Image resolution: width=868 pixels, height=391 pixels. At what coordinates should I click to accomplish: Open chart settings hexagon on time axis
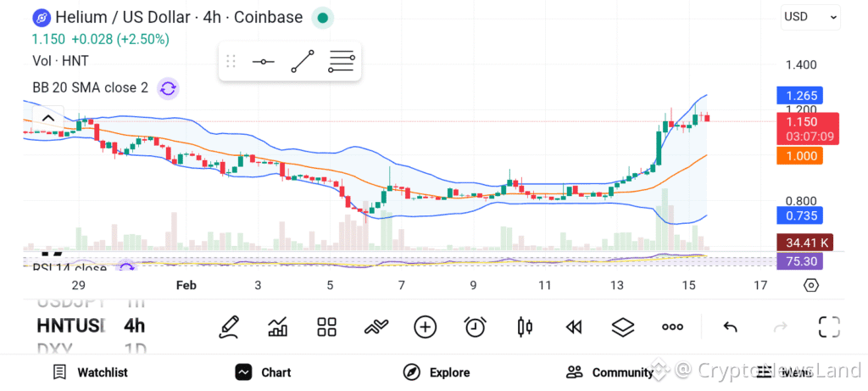tap(811, 285)
